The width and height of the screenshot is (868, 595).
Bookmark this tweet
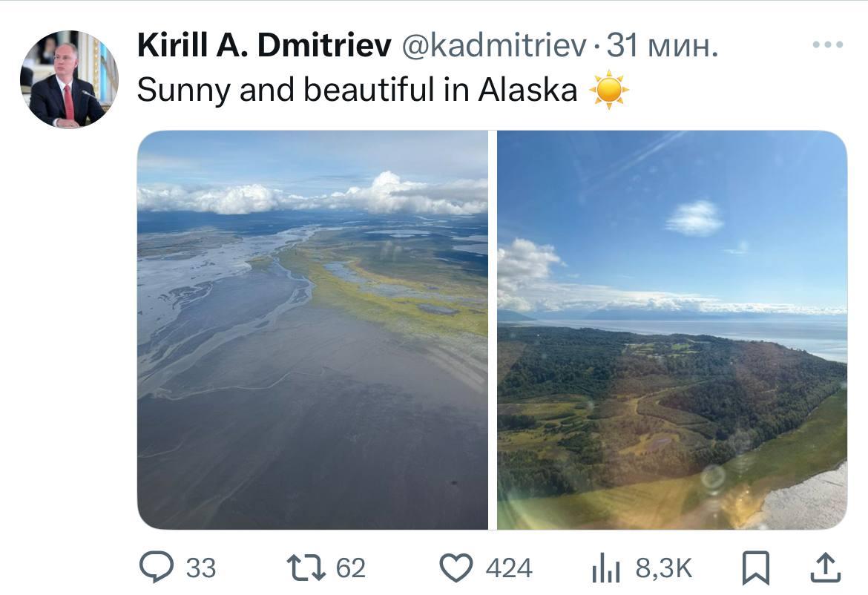pyautogui.click(x=756, y=569)
